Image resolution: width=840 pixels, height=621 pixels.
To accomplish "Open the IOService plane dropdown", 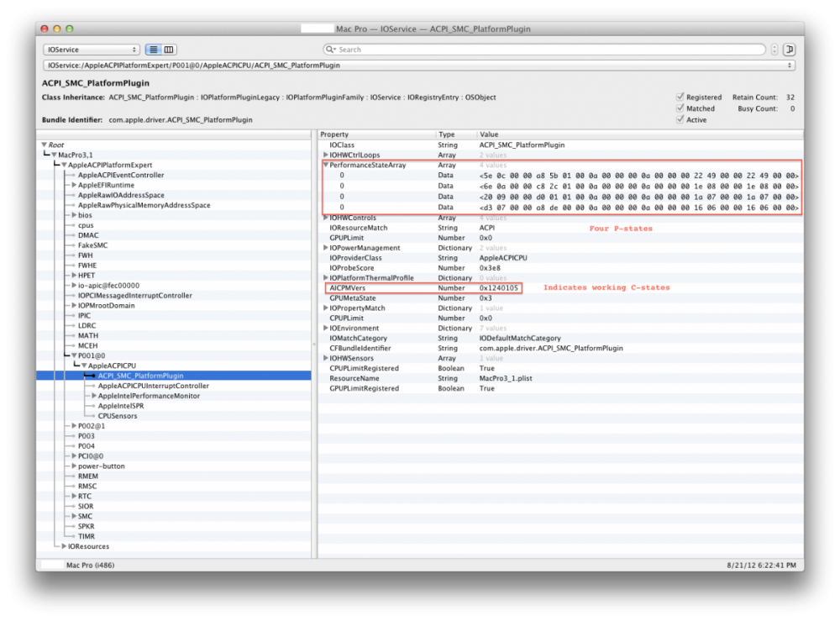I will tap(92, 50).
